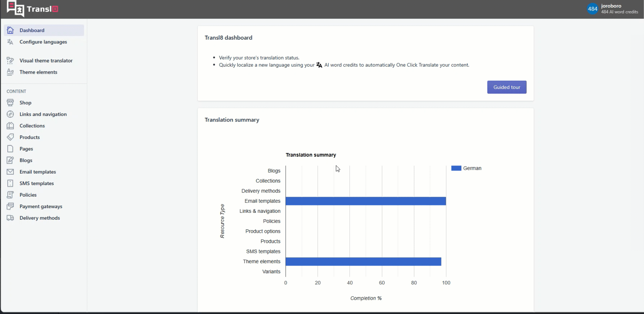Open the Pages section
This screenshot has width=644, height=314.
point(26,149)
